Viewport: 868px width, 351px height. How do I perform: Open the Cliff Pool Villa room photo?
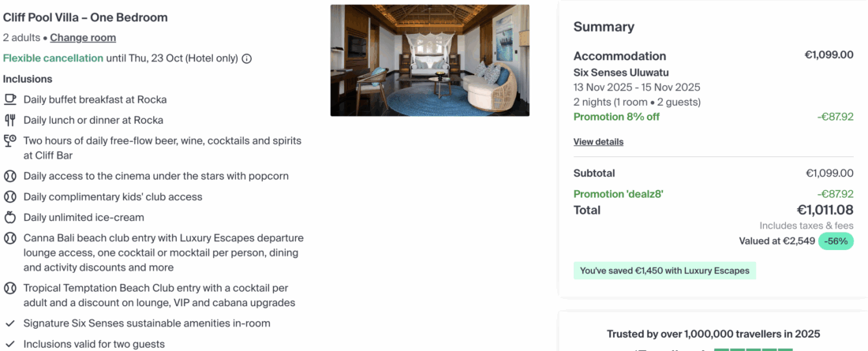[429, 61]
